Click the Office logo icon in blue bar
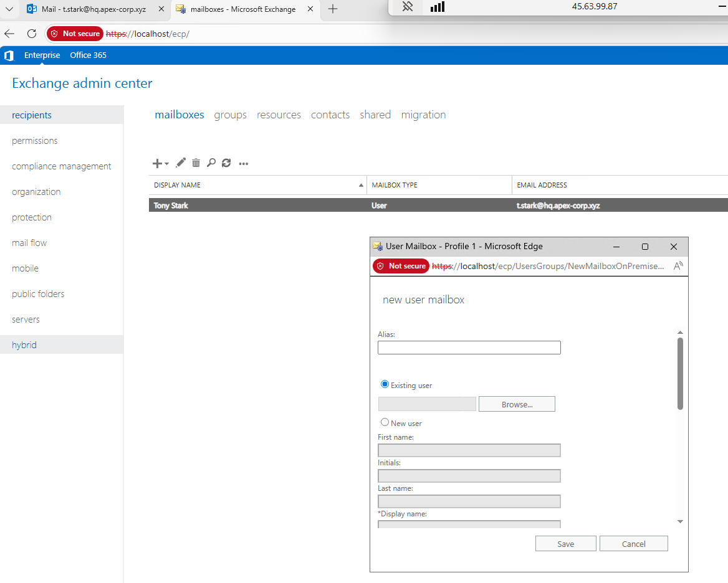This screenshot has height=583, width=728. [x=8, y=55]
